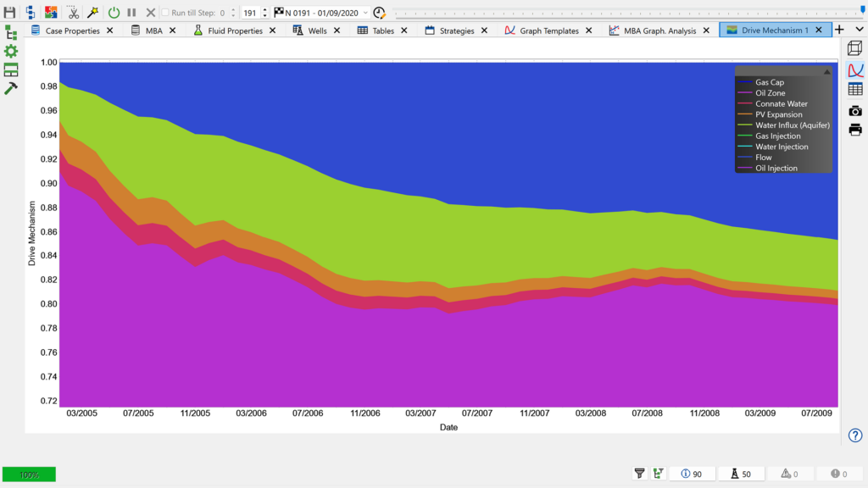This screenshot has width=868, height=488.
Task: Enable the Run till Step checkbox
Action: (x=166, y=13)
